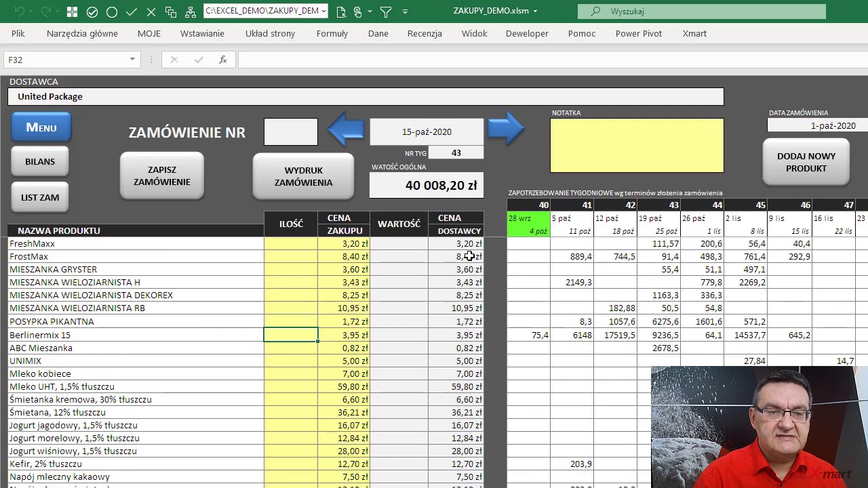Click the Insert Function fx icon
The height and width of the screenshot is (488, 868).
pos(222,60)
